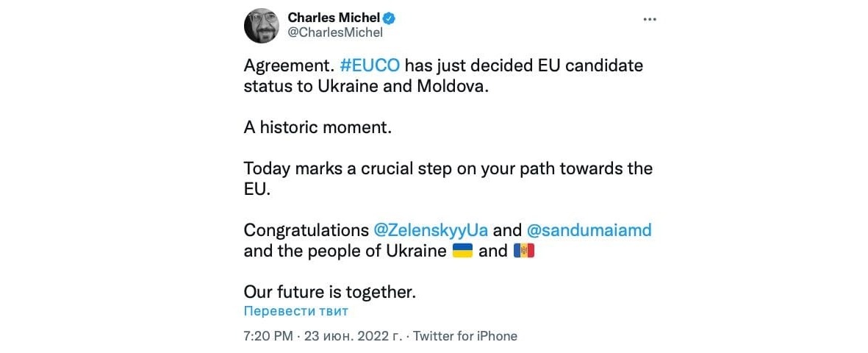Click the line "Our future is together."
The image size is (868, 353).
point(330,291)
